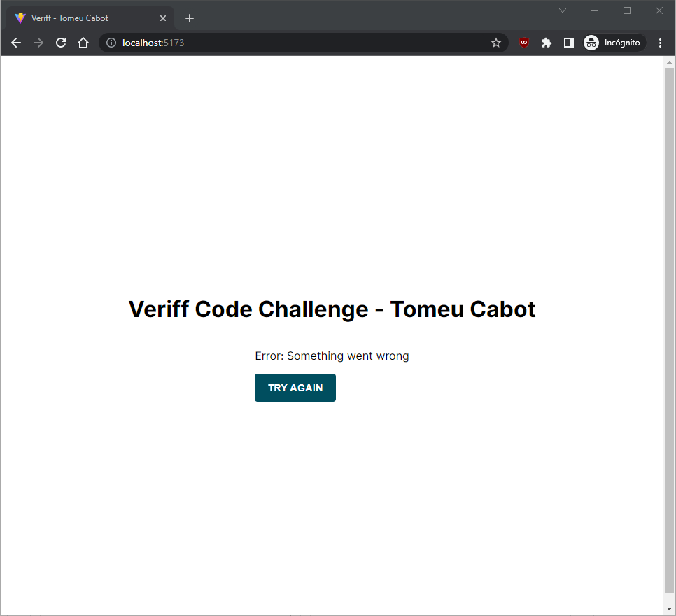Focus the localhost:5173 address bar
Viewport: 676px width, 616px height.
click(304, 43)
